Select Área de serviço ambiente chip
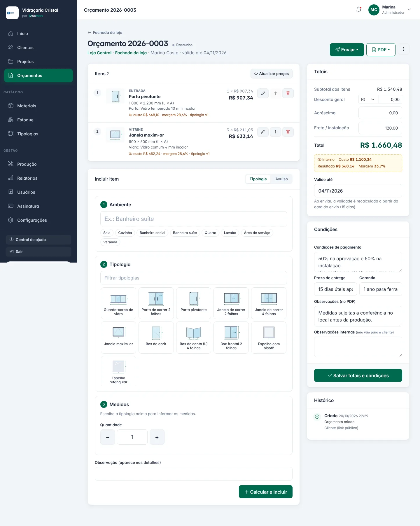The width and height of the screenshot is (420, 526). 257,233
